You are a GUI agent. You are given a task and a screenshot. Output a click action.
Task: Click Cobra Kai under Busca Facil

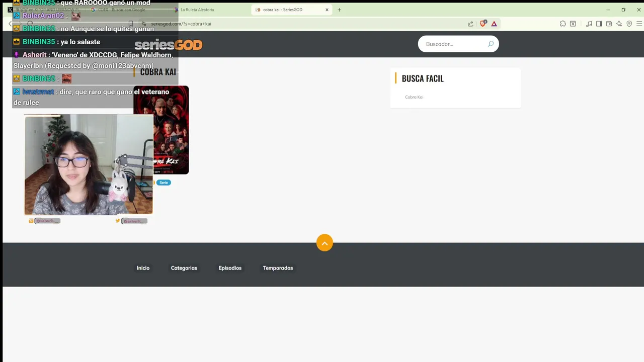tap(414, 97)
